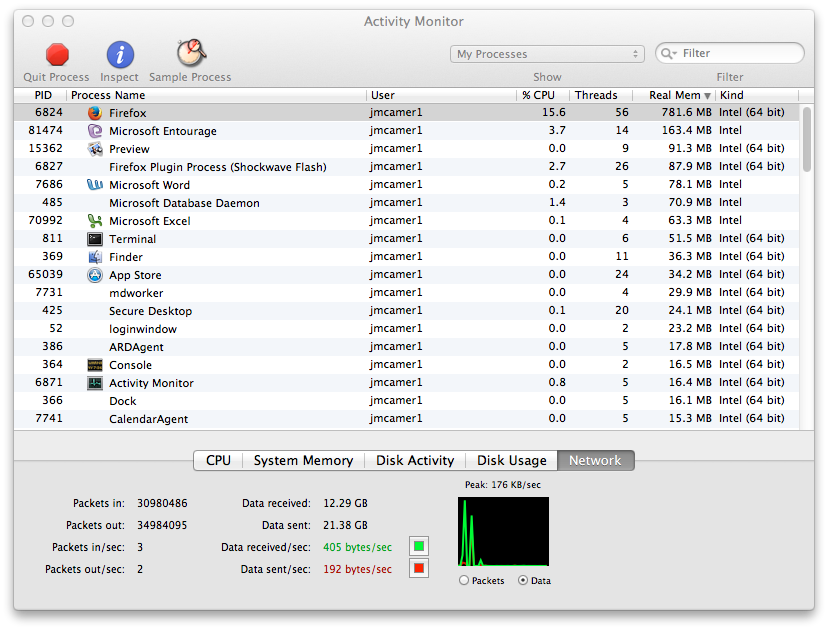This screenshot has height=630, width=828.
Task: Click the magnifier icon in Filter field
Action: tap(669, 53)
